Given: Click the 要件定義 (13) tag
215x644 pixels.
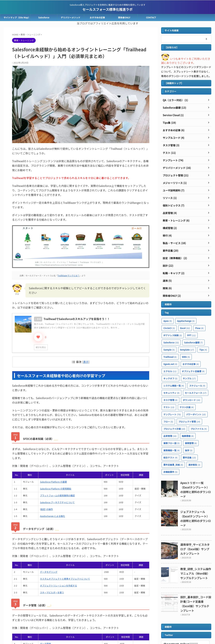Looking at the screenshot, I should pyautogui.click(x=189, y=457).
